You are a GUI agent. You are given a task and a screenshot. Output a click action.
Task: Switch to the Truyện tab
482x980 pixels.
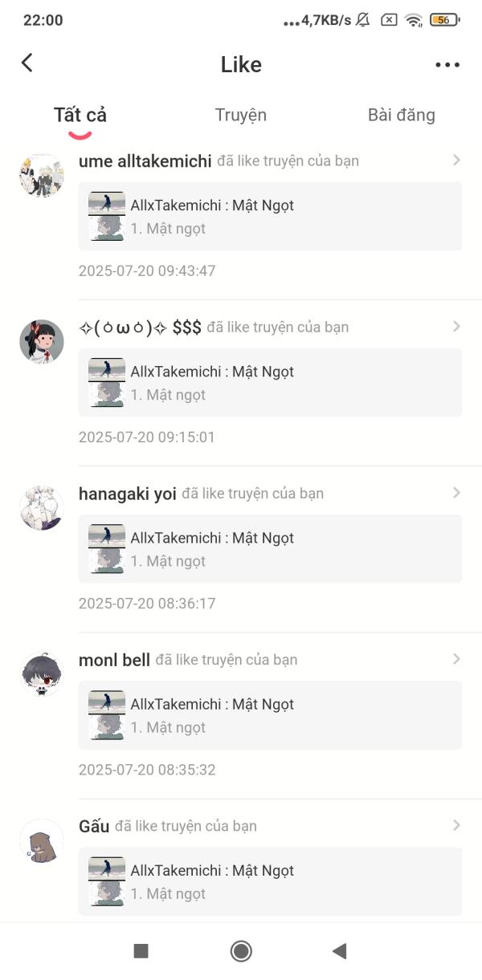(x=241, y=115)
